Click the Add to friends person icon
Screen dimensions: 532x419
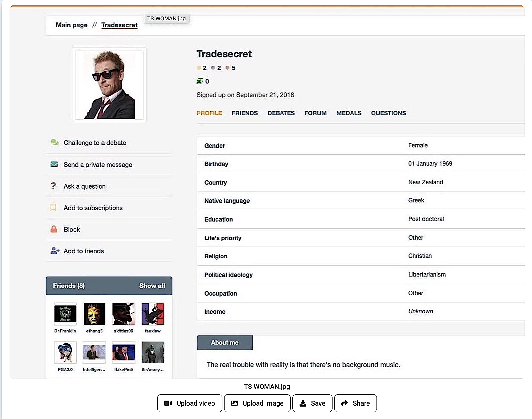(x=55, y=251)
